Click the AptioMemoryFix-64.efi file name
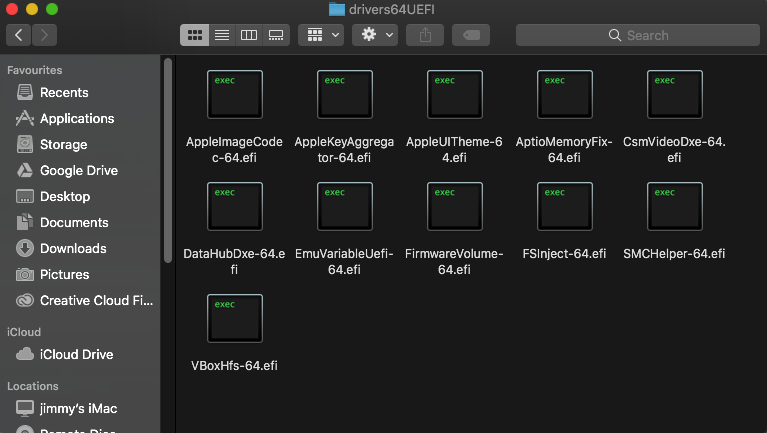767x433 pixels. [564, 150]
